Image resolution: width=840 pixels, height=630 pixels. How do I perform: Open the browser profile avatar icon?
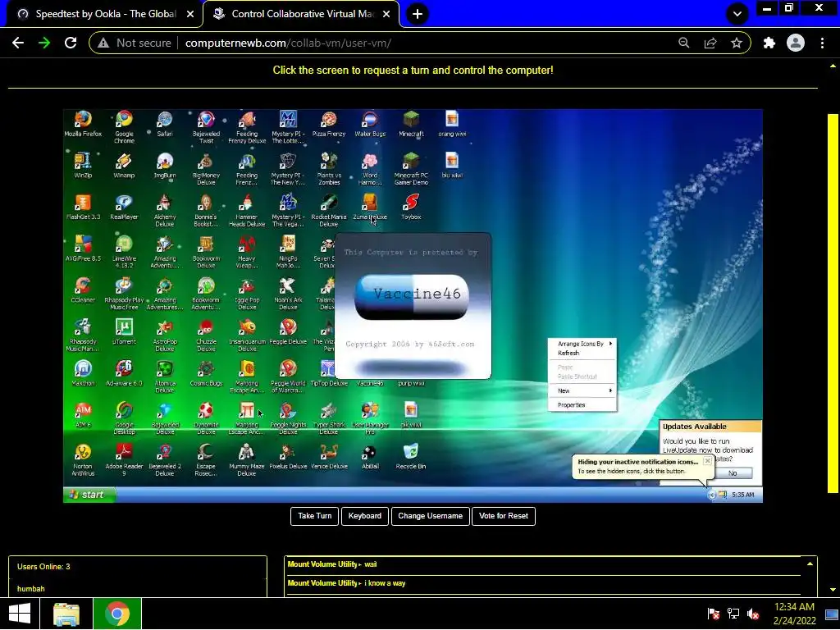(796, 43)
